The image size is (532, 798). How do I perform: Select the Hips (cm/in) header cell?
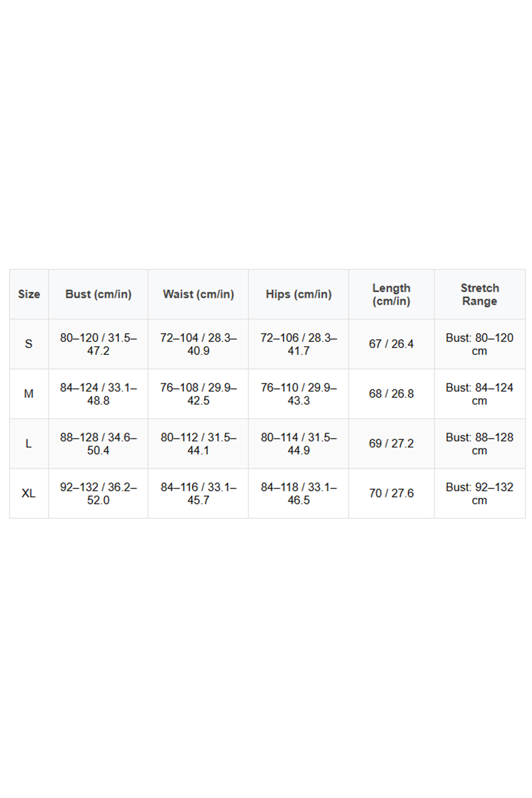[x=298, y=294]
